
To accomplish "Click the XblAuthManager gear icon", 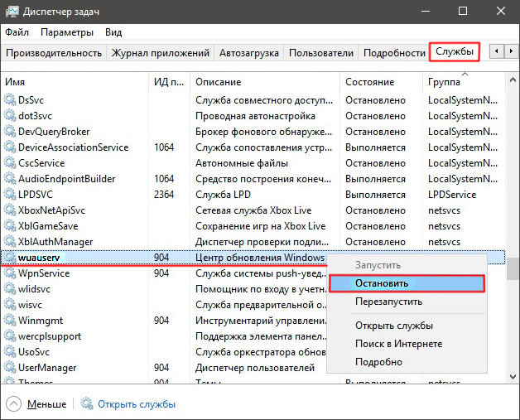I will point(10,242).
